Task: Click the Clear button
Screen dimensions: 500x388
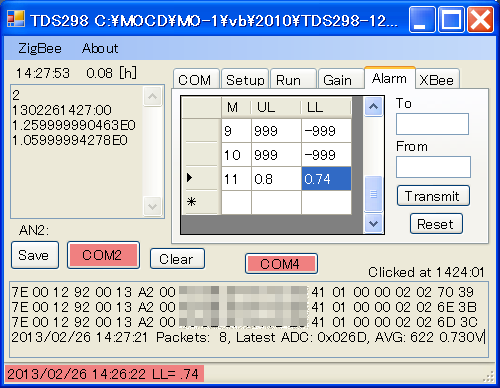Action: [x=177, y=259]
